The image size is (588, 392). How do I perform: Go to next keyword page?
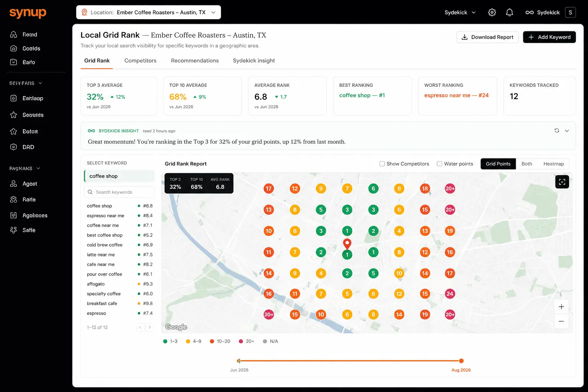click(150, 327)
